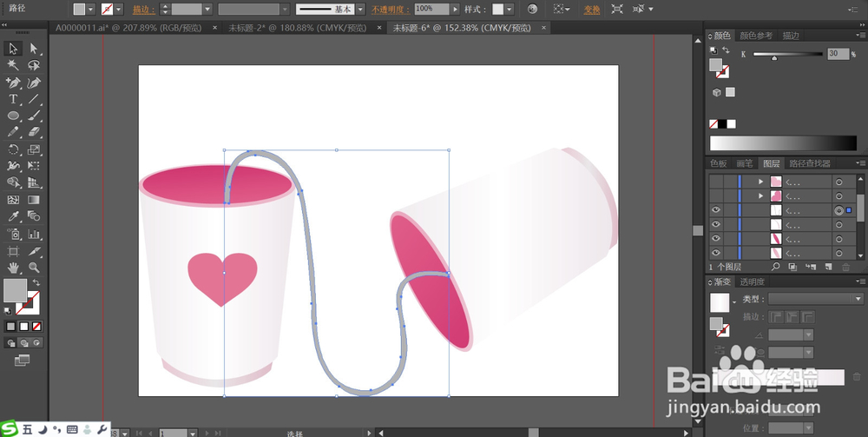868x437 pixels.
Task: Set toolbox fill mode to None
Action: click(x=36, y=326)
